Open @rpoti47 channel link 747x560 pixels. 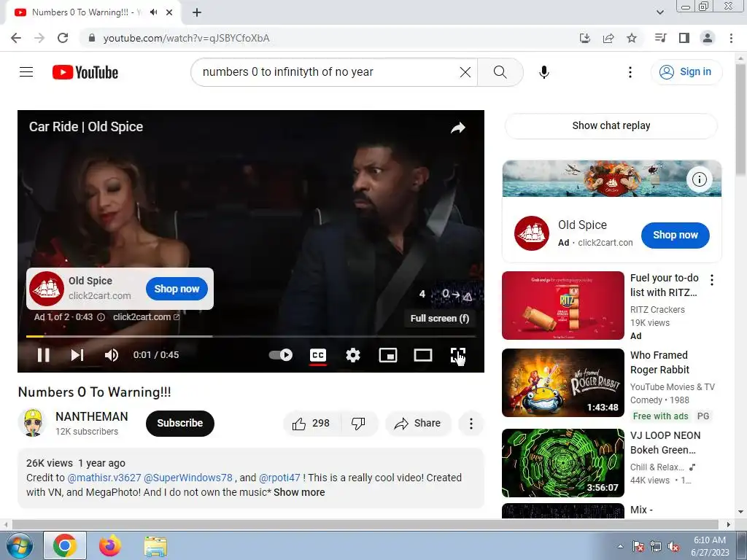click(x=279, y=478)
